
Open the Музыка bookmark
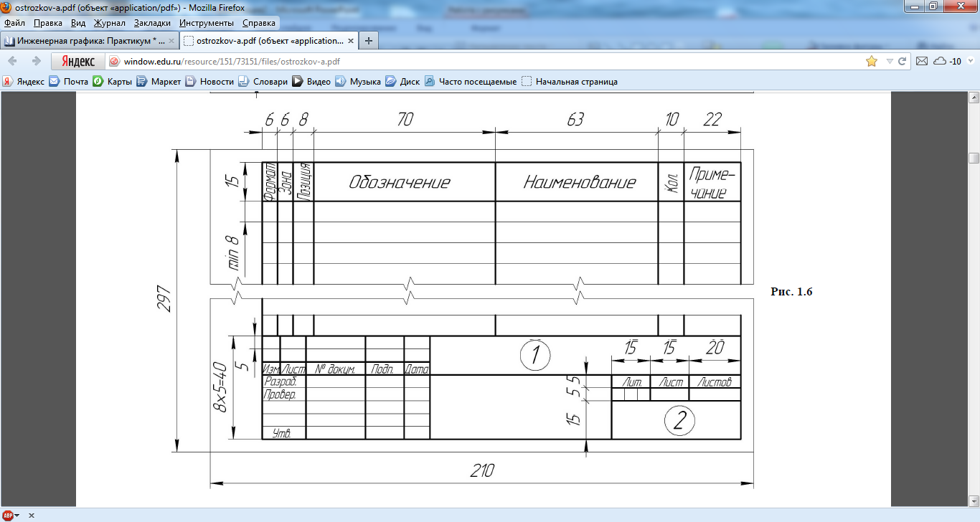pos(358,82)
